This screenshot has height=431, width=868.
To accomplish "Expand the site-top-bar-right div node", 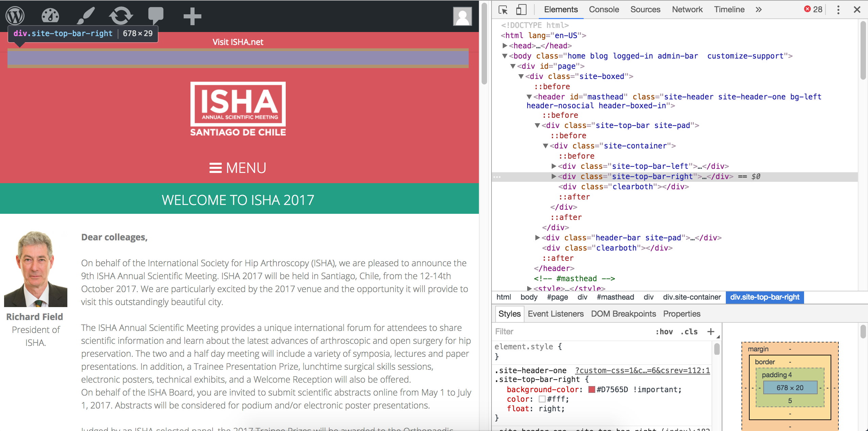I will [554, 176].
